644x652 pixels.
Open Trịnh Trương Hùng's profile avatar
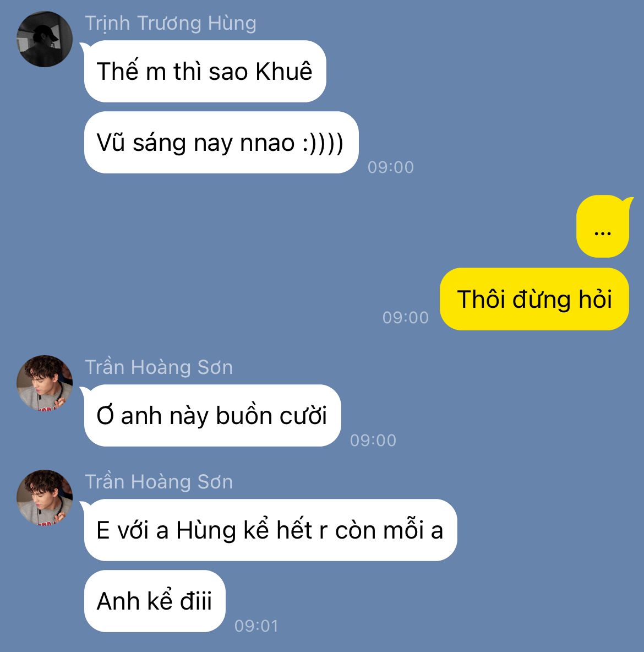[x=45, y=39]
